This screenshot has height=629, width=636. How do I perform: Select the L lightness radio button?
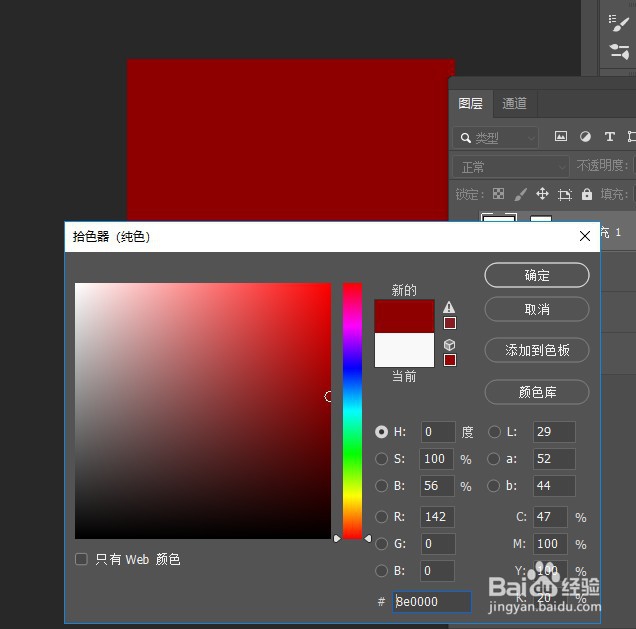[x=494, y=432]
